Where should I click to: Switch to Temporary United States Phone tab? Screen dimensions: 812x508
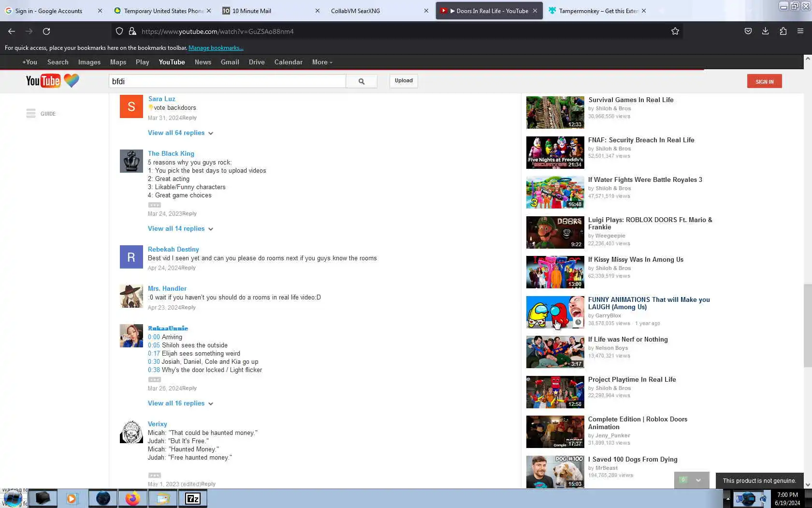pyautogui.click(x=163, y=11)
